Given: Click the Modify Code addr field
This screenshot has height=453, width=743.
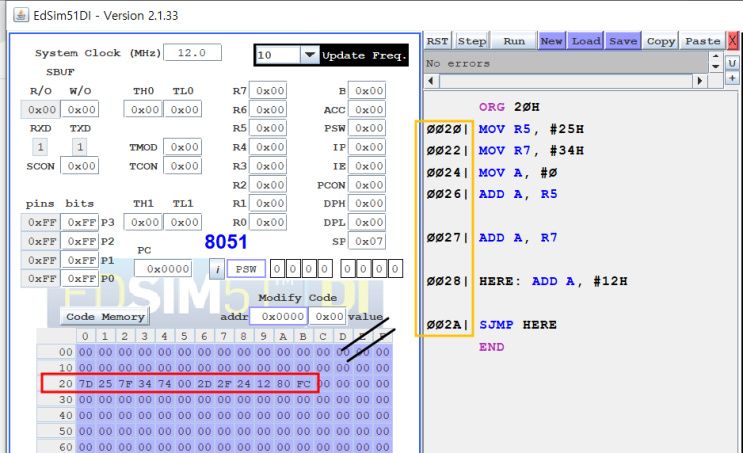Looking at the screenshot, I should [x=278, y=316].
